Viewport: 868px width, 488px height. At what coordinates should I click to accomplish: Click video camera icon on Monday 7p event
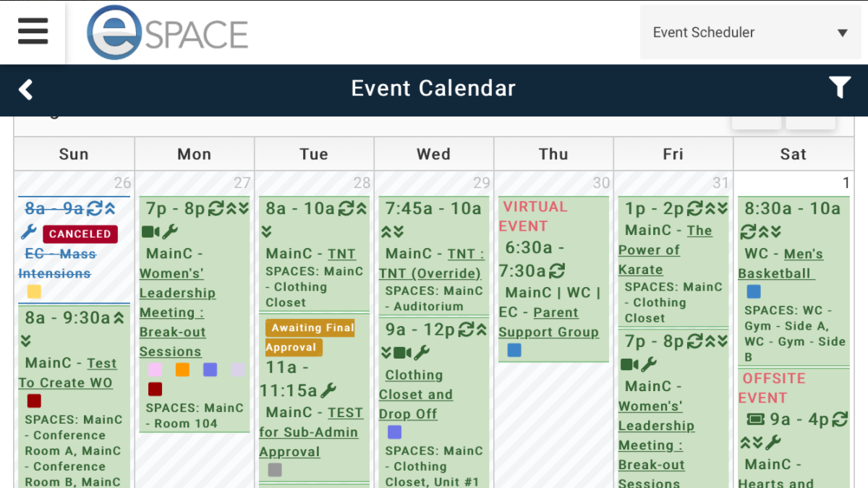pyautogui.click(x=150, y=232)
